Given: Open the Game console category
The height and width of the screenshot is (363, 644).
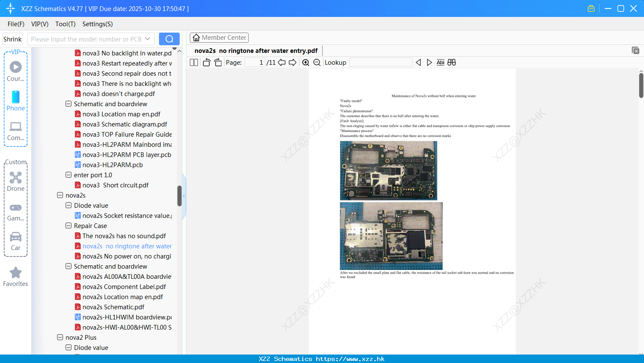Looking at the screenshot, I should (x=16, y=212).
